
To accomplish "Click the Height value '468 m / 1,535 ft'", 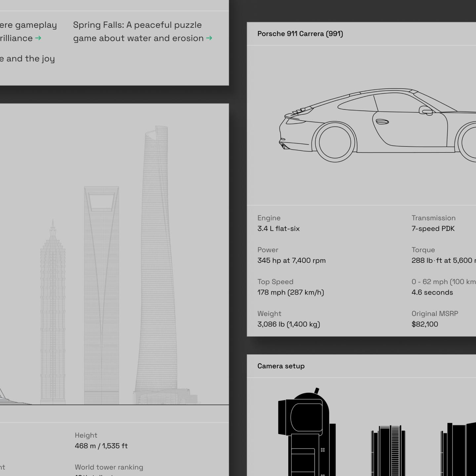I will pyautogui.click(x=101, y=446).
